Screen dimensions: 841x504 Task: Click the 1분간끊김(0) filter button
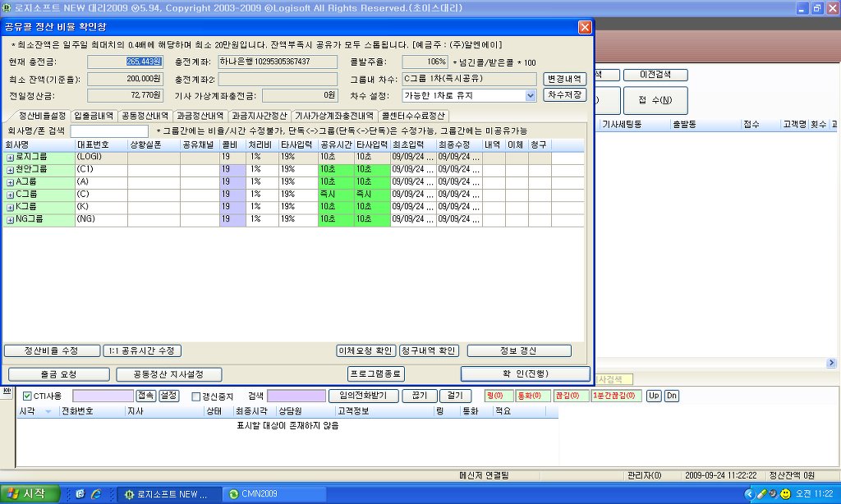tap(617, 396)
